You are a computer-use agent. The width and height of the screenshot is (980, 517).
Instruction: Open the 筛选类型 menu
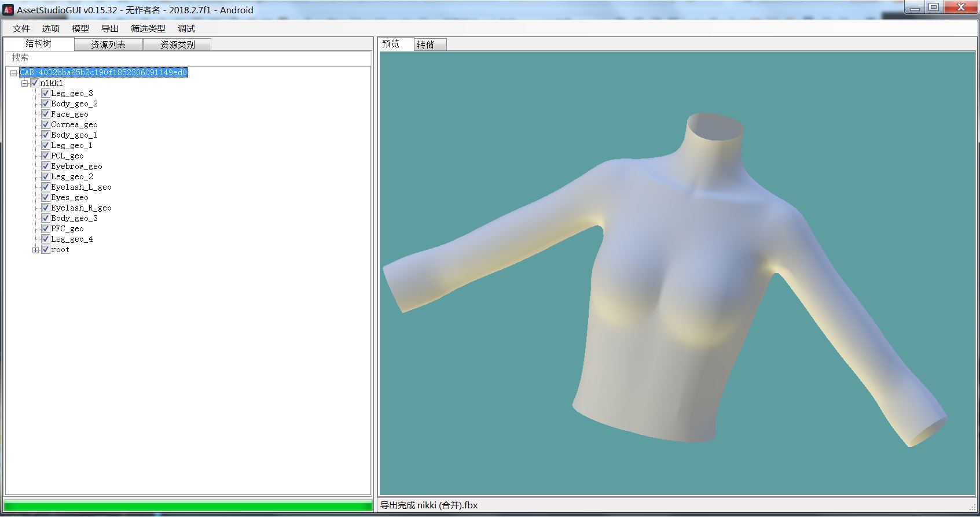(x=148, y=28)
